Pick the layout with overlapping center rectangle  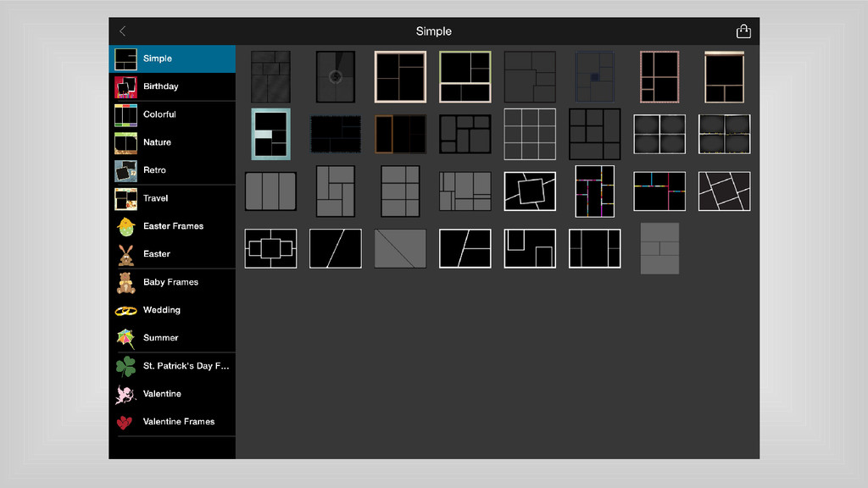point(270,248)
